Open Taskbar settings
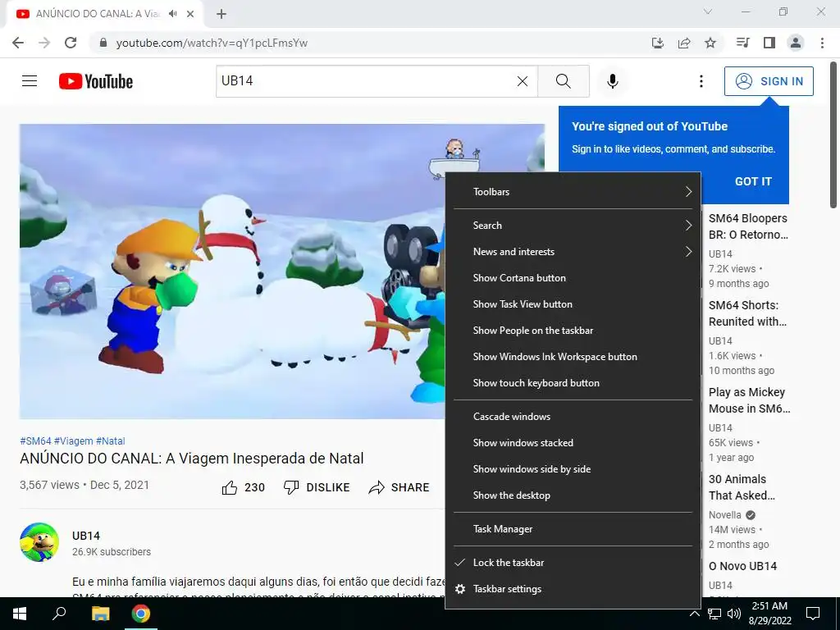This screenshot has height=630, width=840. [x=573, y=589]
